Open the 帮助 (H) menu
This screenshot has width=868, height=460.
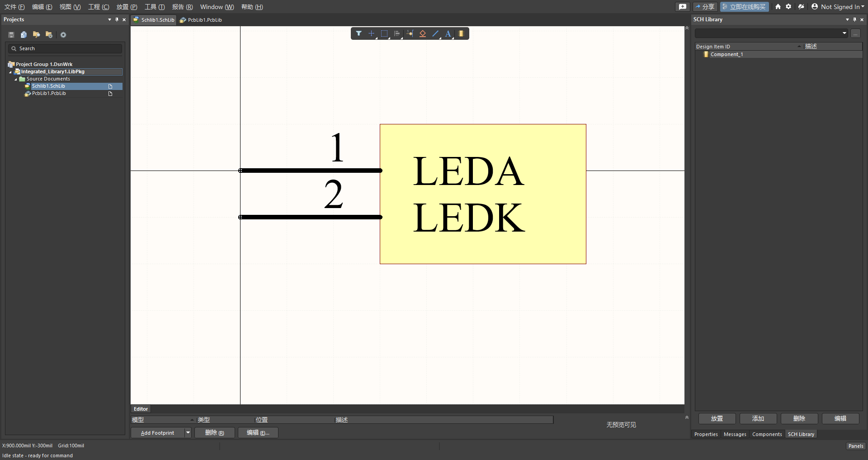pos(252,7)
